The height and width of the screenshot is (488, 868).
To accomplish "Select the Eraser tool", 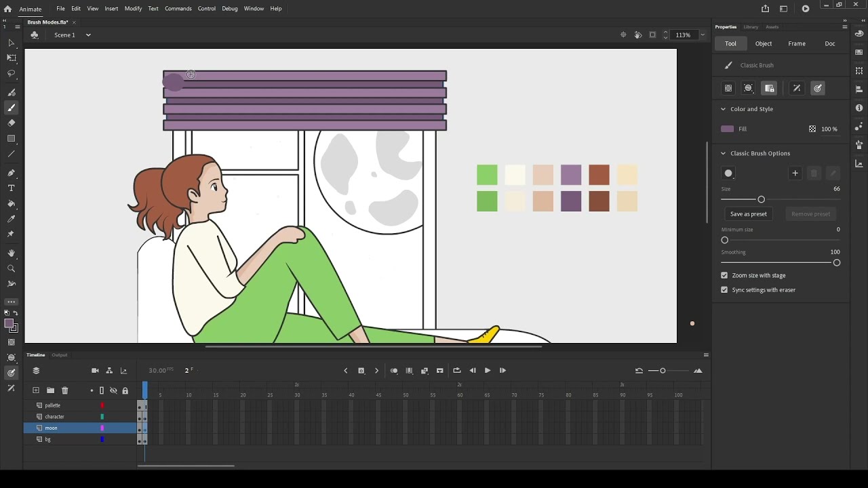I will (12, 123).
